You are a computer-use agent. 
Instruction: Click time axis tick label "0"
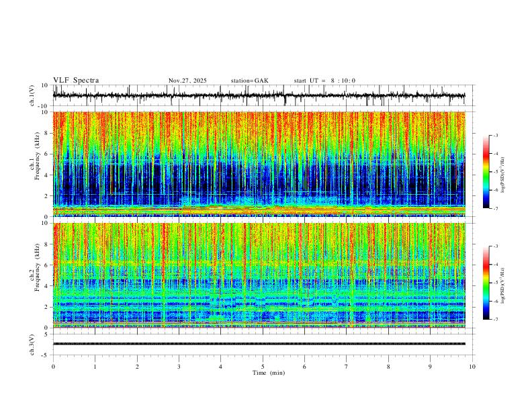pyautogui.click(x=53, y=367)
